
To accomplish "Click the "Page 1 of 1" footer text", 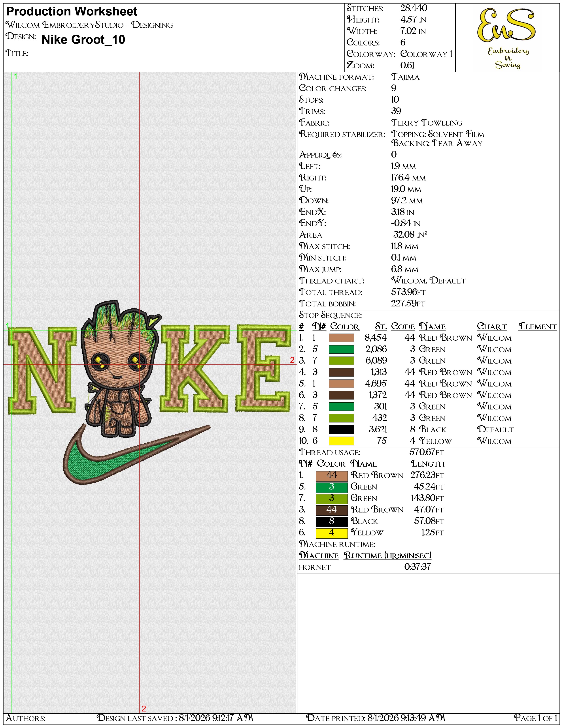I will pos(536,718).
